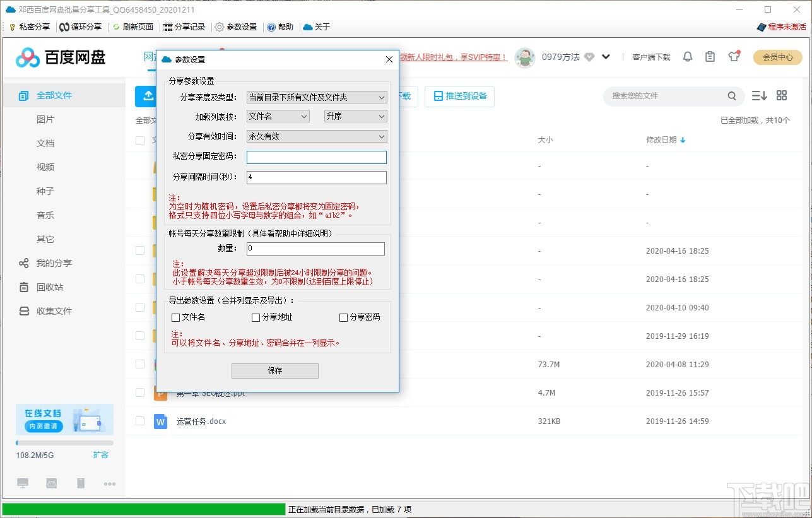Focus the 分享间隔时间 input field
Viewport: 812px width, 518px height.
coord(317,177)
